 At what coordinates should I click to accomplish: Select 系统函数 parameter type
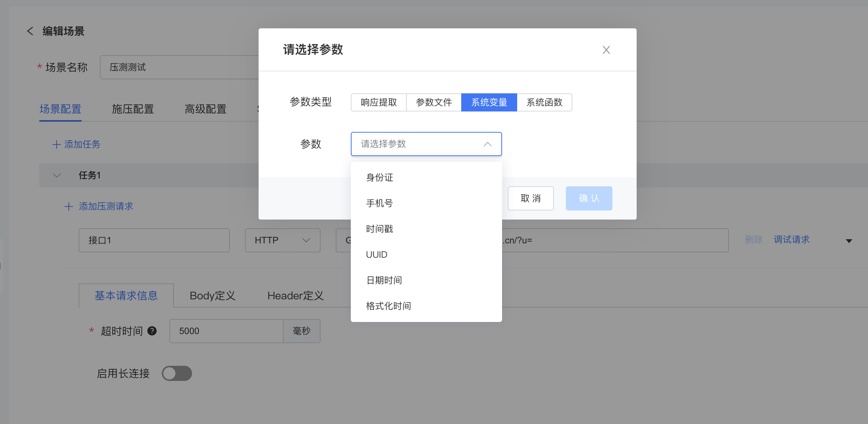544,102
